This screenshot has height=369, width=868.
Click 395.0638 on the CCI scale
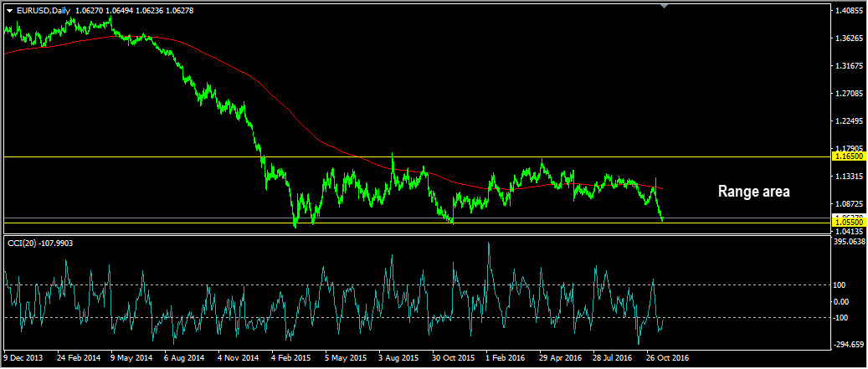850,243
